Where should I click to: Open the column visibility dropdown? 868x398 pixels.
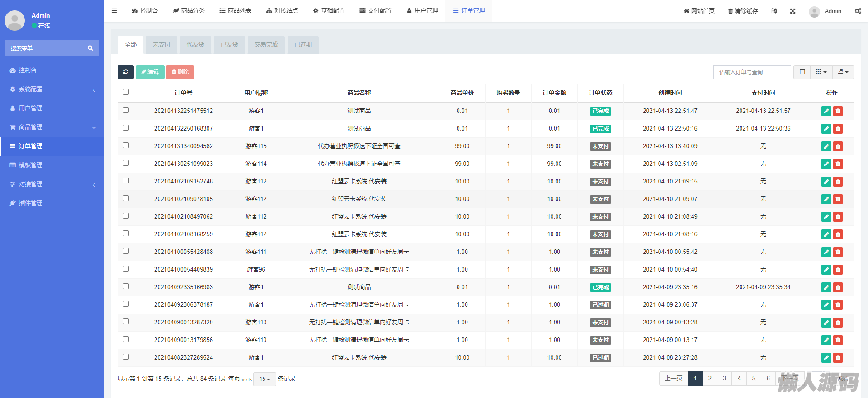(x=821, y=72)
